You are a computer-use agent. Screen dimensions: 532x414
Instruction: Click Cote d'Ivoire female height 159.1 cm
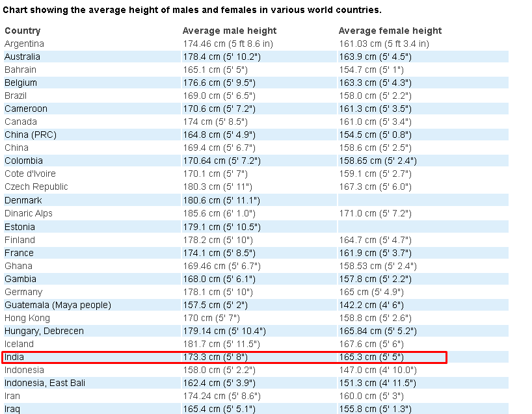click(x=375, y=174)
